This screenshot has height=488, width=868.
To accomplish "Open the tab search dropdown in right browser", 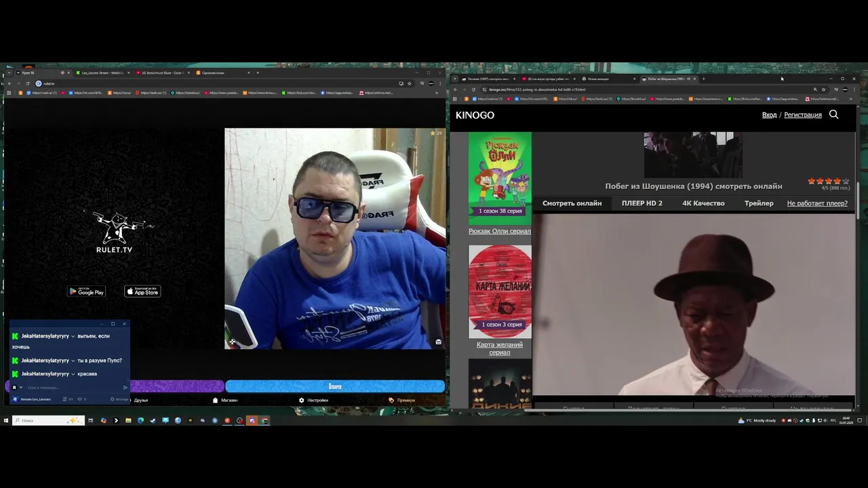I will [x=454, y=79].
